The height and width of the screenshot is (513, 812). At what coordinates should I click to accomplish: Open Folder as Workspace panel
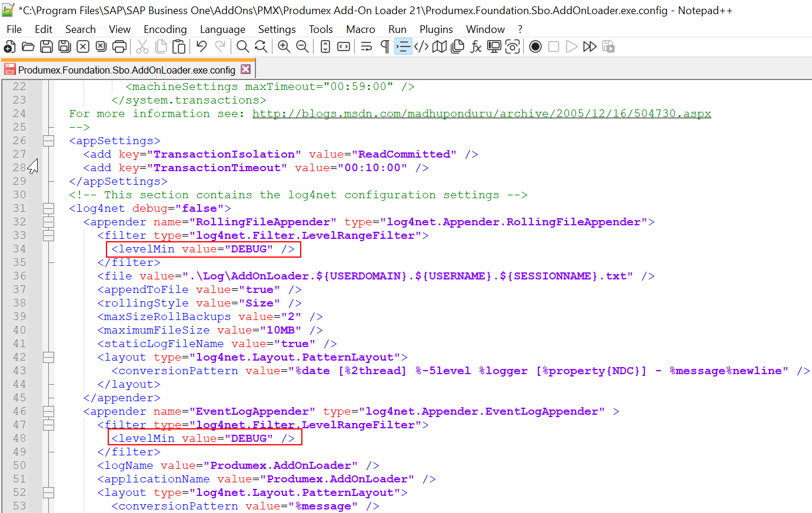(494, 46)
